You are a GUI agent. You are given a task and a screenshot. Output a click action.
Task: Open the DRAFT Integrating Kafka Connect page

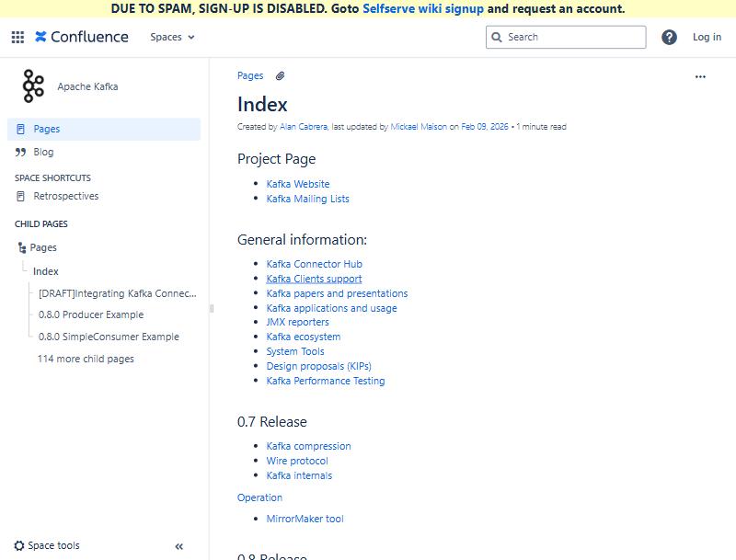click(x=118, y=293)
